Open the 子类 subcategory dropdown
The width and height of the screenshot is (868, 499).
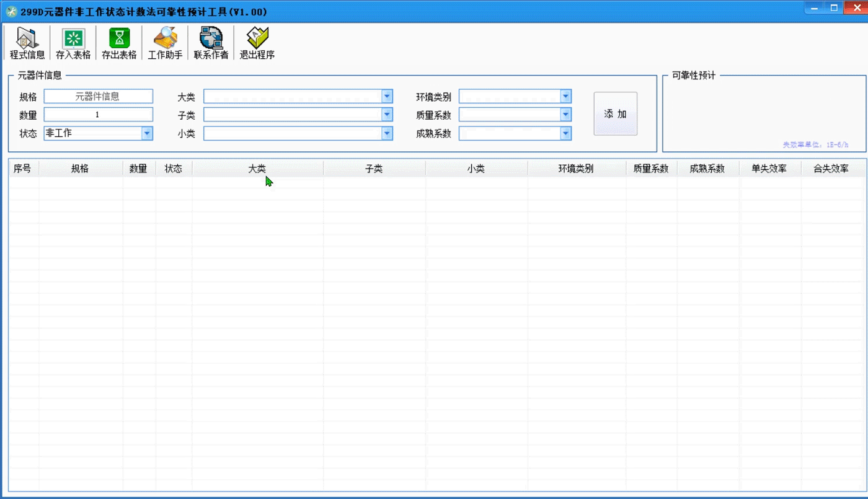(387, 115)
